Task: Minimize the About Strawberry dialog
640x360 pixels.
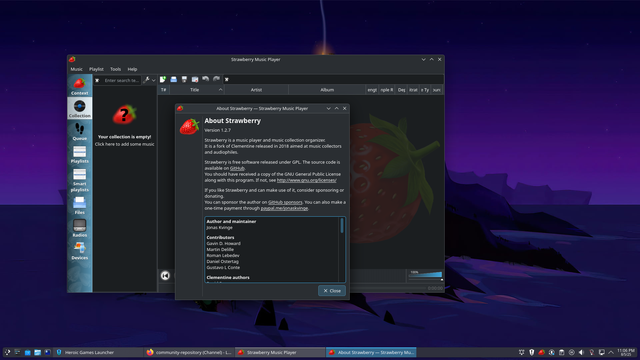Action: (x=328, y=109)
